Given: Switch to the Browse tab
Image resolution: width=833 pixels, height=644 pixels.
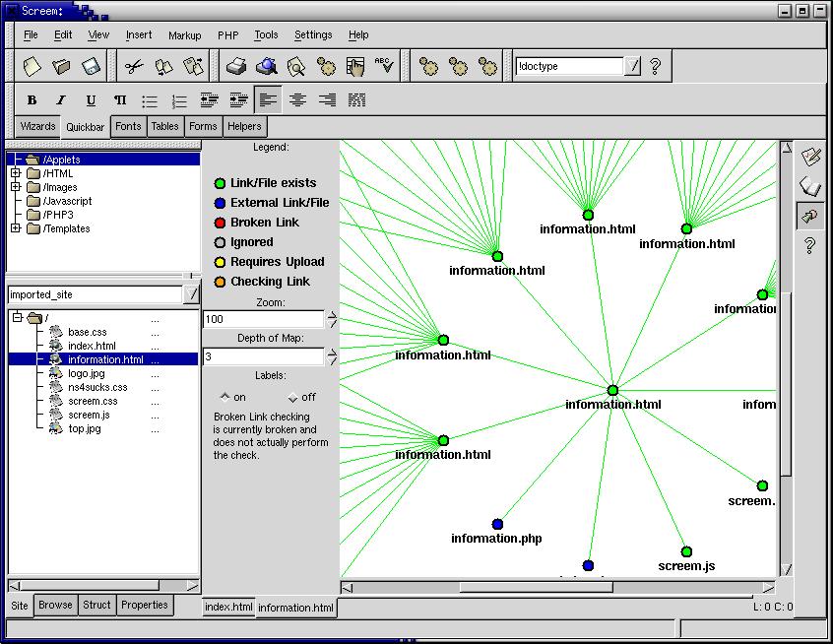Looking at the screenshot, I should coord(55,605).
